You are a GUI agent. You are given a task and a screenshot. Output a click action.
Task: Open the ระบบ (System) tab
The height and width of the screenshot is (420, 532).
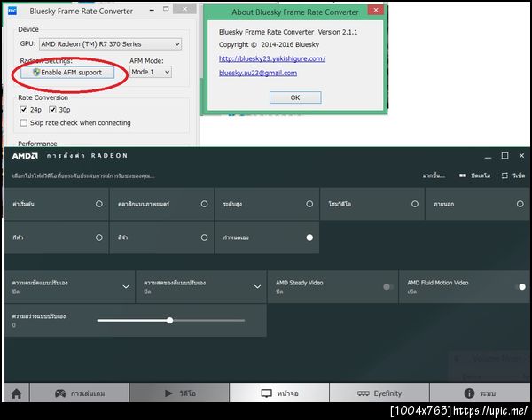(x=480, y=393)
